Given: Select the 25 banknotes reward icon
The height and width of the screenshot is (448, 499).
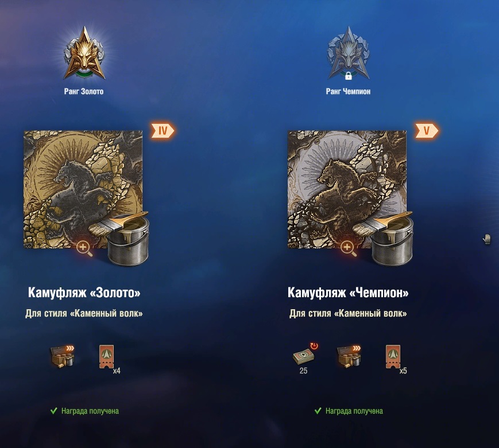Looking at the screenshot, I should (304, 356).
